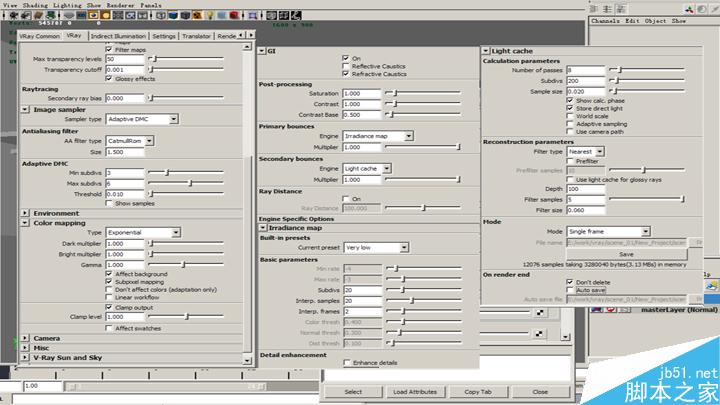Image resolution: width=720 pixels, height=405 pixels.
Task: Toggle the light blue shadows cube icon
Action: point(221,15)
